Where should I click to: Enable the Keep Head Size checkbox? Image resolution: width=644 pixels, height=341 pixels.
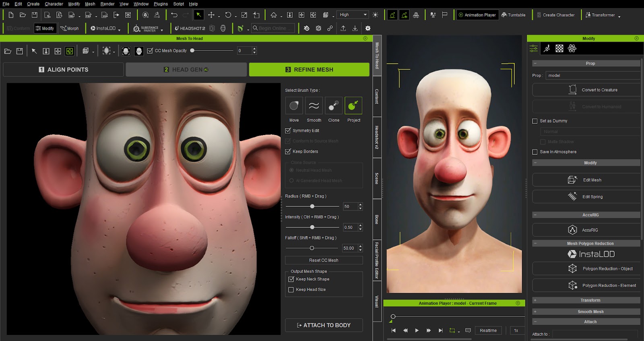[x=291, y=289]
